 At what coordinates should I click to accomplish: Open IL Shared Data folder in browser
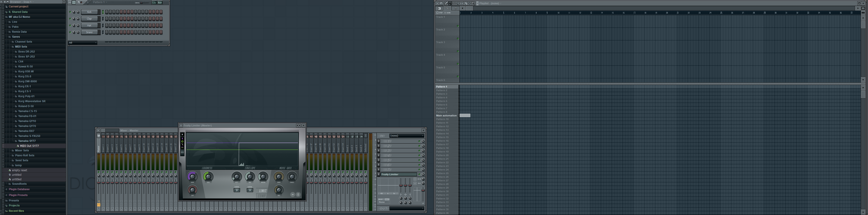pyautogui.click(x=18, y=12)
